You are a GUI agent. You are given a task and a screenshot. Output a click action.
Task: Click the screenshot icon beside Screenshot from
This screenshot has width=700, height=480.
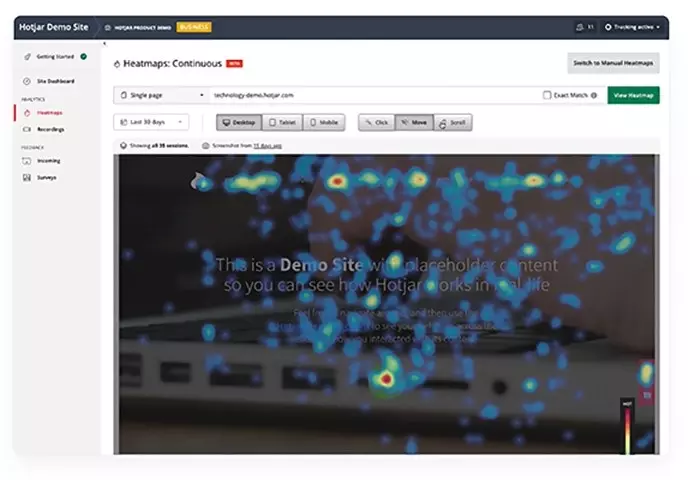[206, 146]
